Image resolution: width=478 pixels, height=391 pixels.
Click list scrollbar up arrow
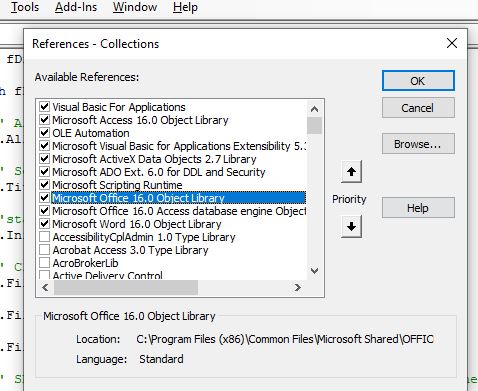314,109
